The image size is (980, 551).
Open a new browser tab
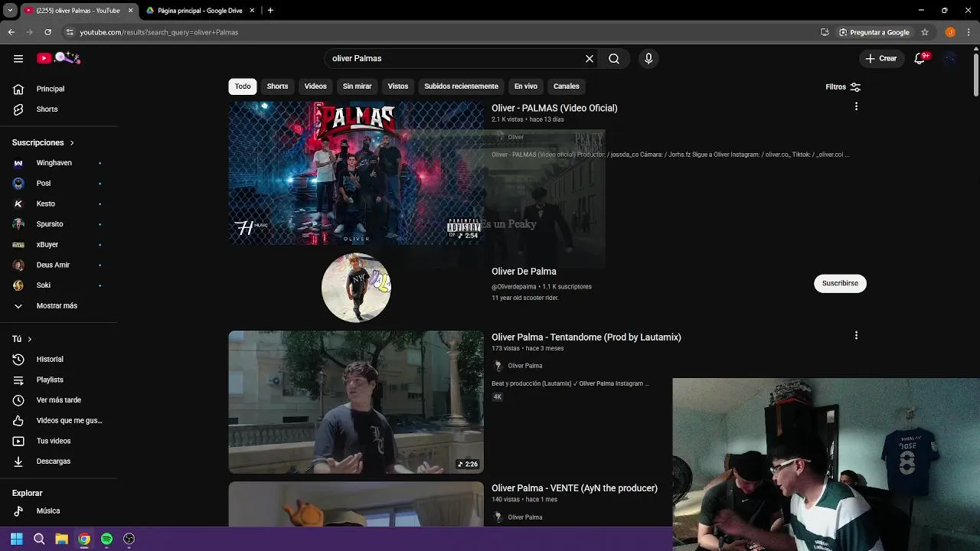click(270, 11)
